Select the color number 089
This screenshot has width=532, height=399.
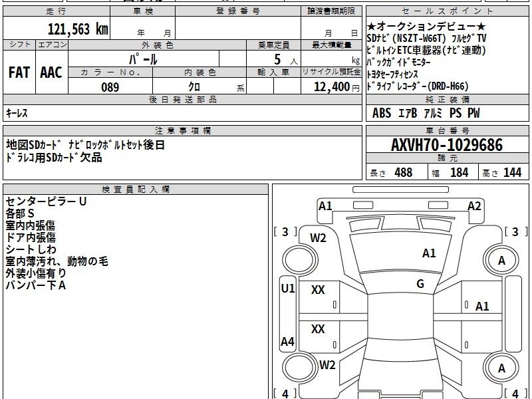point(110,87)
